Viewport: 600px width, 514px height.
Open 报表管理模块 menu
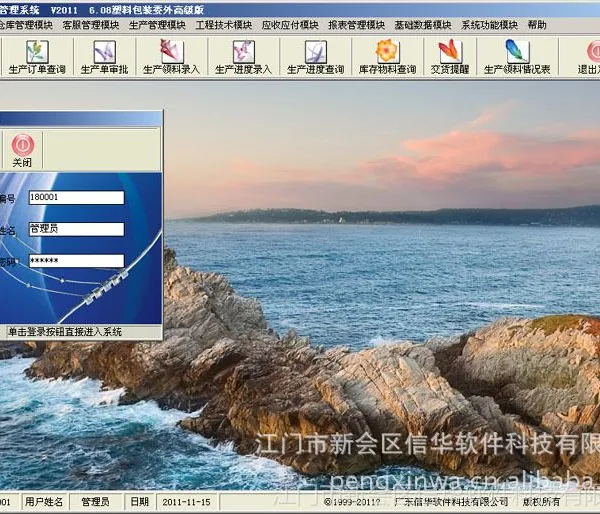coord(357,25)
